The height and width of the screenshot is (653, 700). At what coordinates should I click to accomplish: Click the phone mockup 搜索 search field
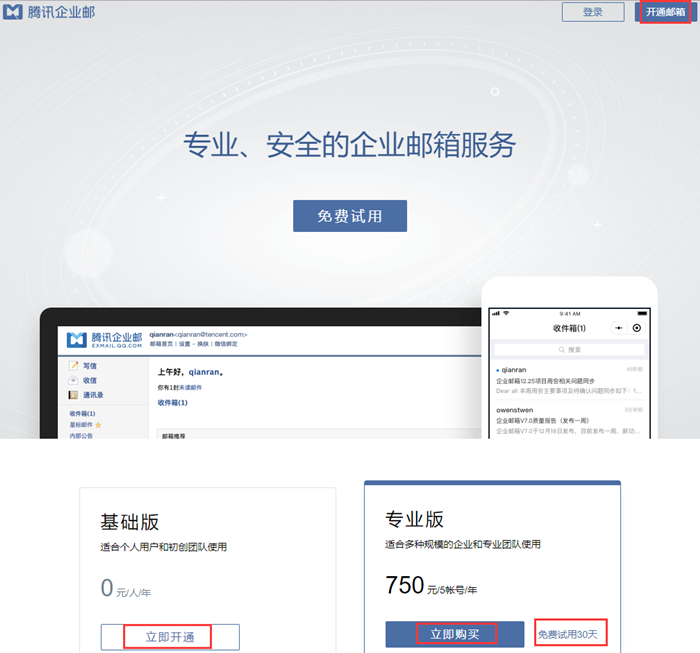(x=569, y=350)
